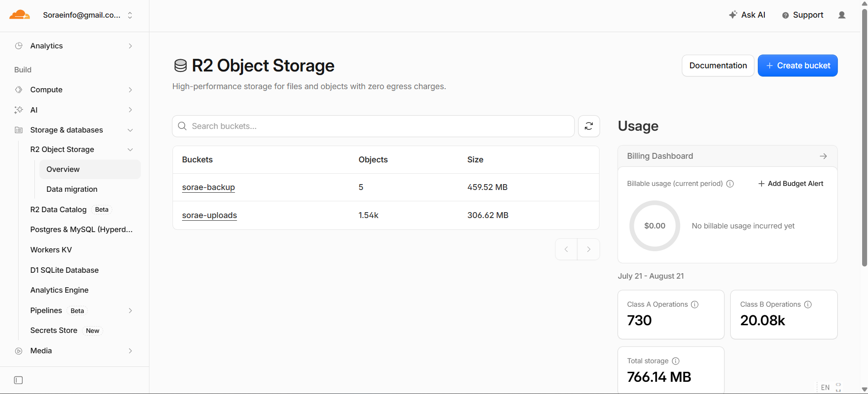Refresh the buckets list
The height and width of the screenshot is (394, 868).
[x=589, y=126]
